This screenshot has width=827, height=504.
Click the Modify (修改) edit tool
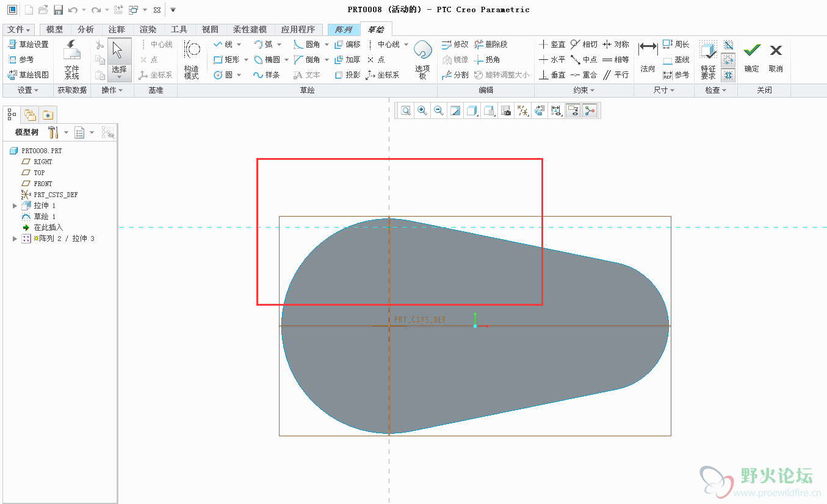[x=455, y=45]
